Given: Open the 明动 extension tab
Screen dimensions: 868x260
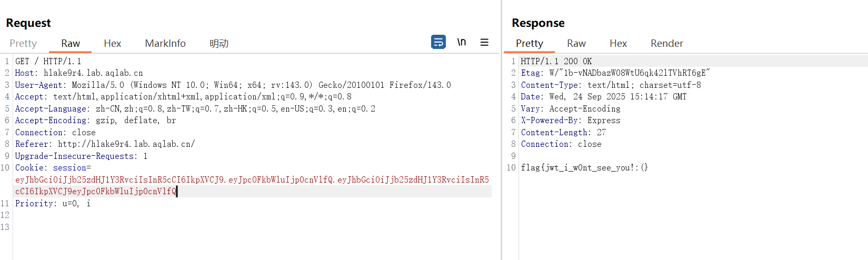Looking at the screenshot, I should [x=218, y=44].
